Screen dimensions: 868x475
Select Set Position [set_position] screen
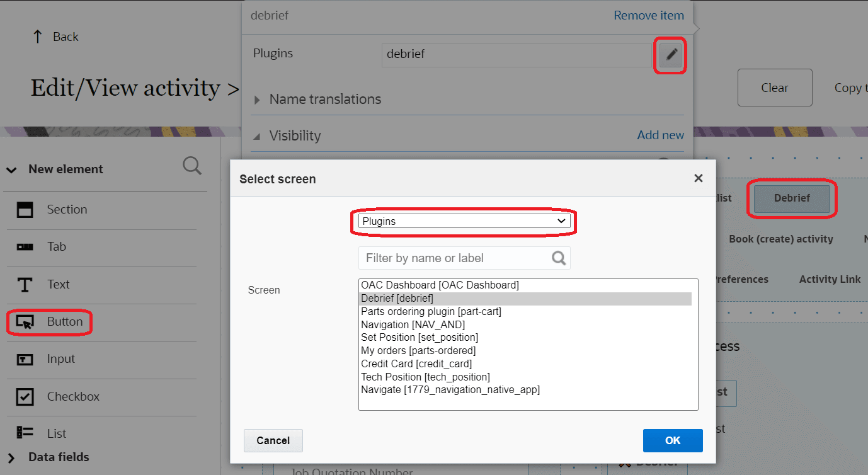point(525,338)
